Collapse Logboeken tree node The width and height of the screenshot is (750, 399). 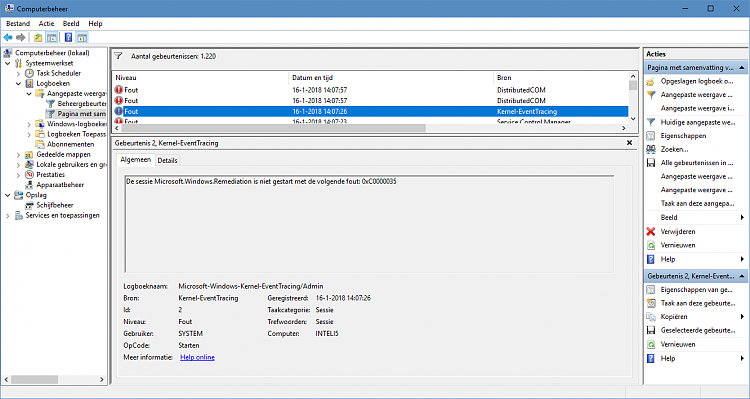(18, 83)
